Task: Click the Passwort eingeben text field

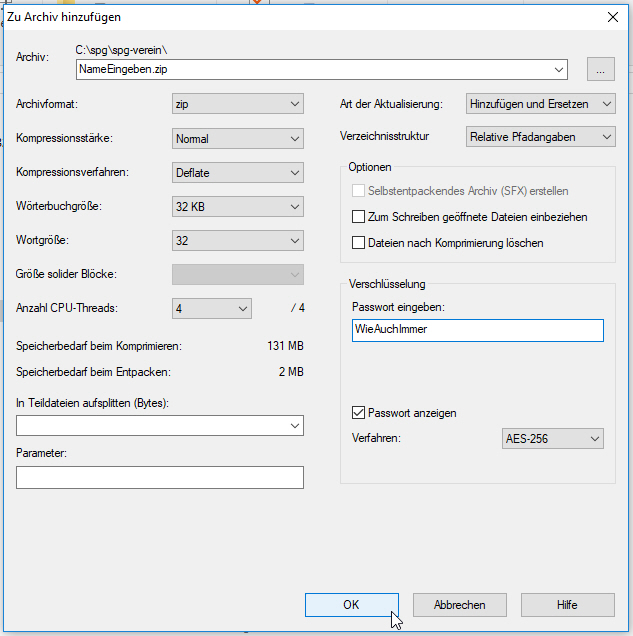Action: (478, 330)
